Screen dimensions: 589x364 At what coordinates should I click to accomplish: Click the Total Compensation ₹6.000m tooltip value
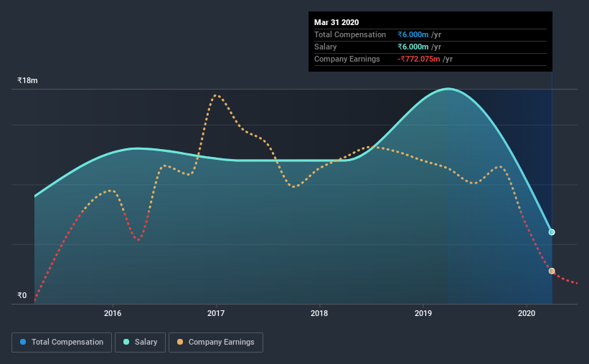pyautogui.click(x=413, y=34)
